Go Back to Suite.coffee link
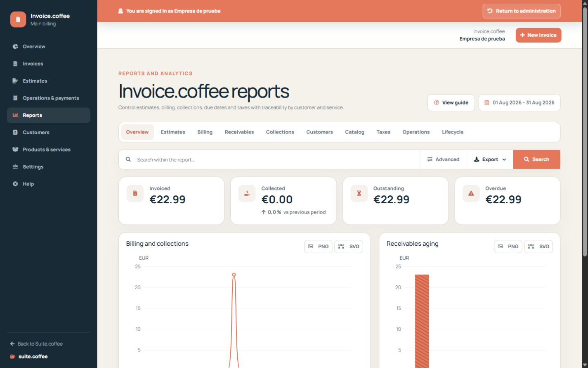Viewport: 588px width, 368px height. click(36, 344)
